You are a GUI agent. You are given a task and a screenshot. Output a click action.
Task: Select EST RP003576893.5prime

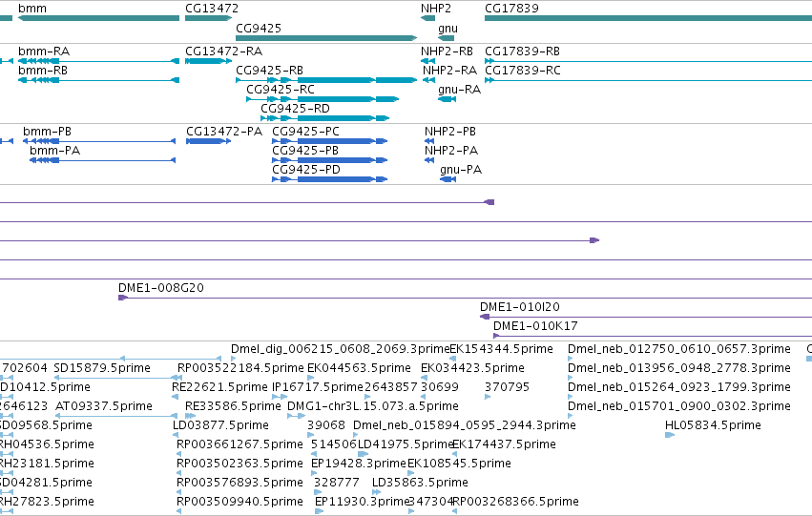click(239, 483)
